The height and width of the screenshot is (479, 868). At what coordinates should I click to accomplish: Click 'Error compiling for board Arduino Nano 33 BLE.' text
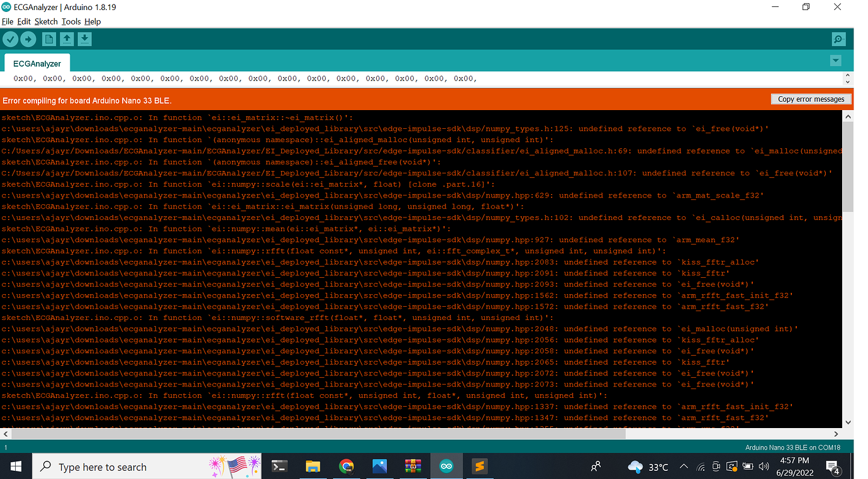(87, 101)
